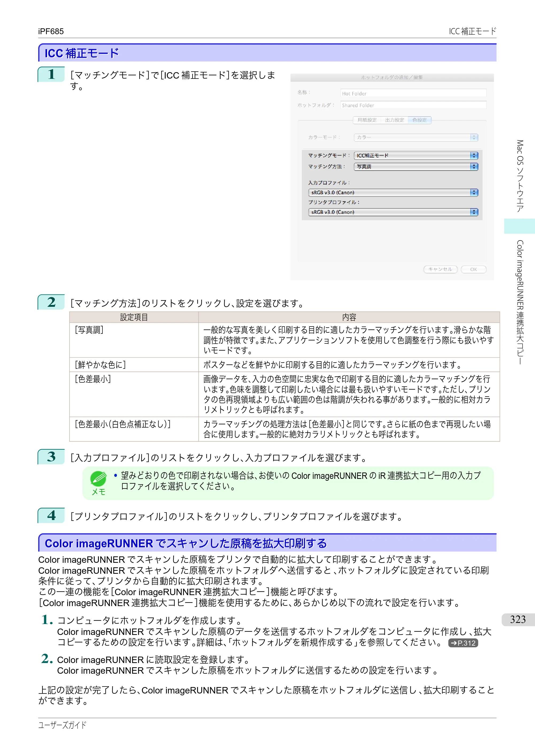535x756 pixels.
Task: Click the [鮮やかな色に] table cell
Action: [134, 365]
